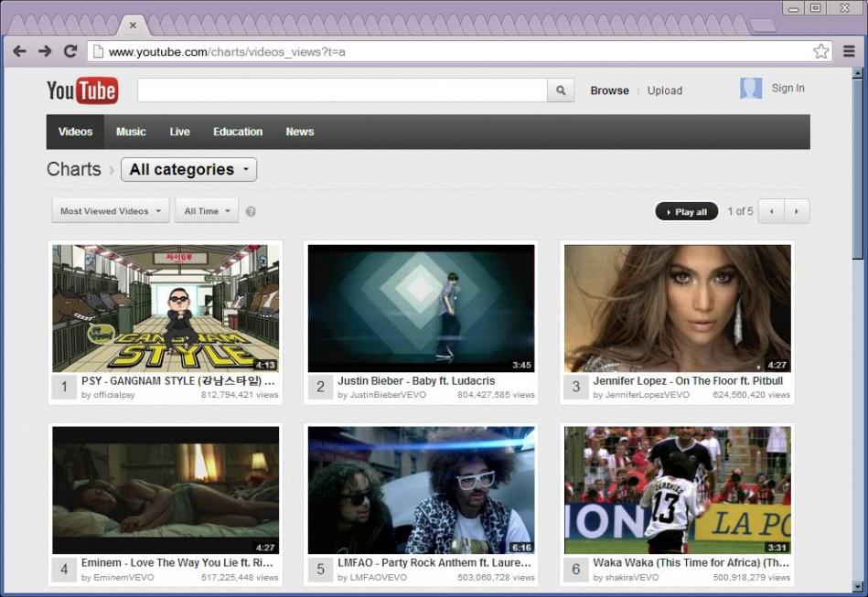Open the Gangnam Style video thumbnail
868x597 pixels.
[166, 308]
